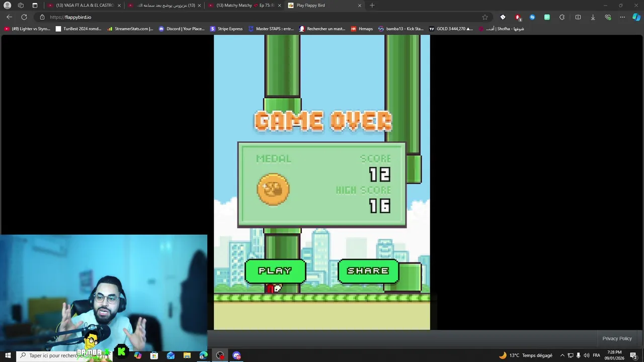Screen dimensions: 644x362
Task: Open the Shazam extension icon
Action: click(x=532, y=17)
